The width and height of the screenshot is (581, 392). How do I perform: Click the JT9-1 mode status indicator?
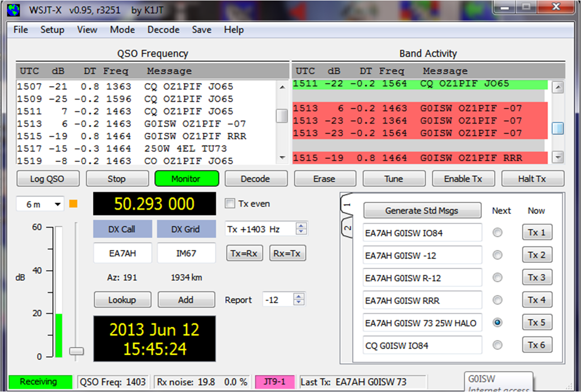(x=275, y=382)
